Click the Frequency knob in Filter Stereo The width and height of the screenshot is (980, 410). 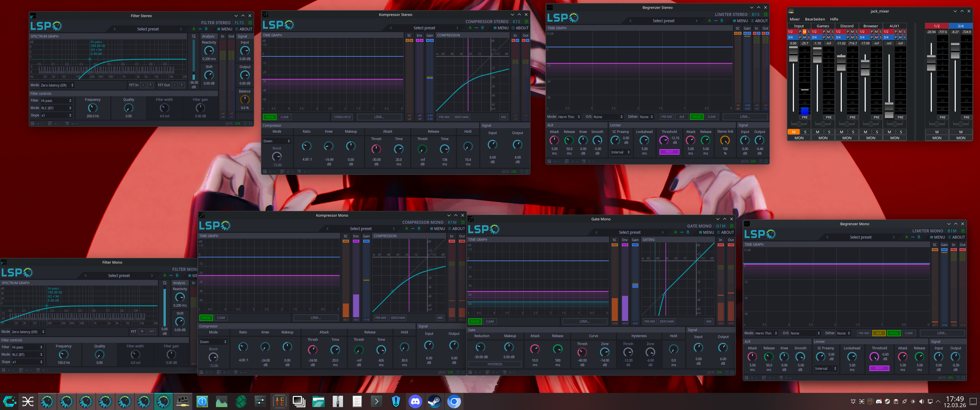(x=93, y=108)
